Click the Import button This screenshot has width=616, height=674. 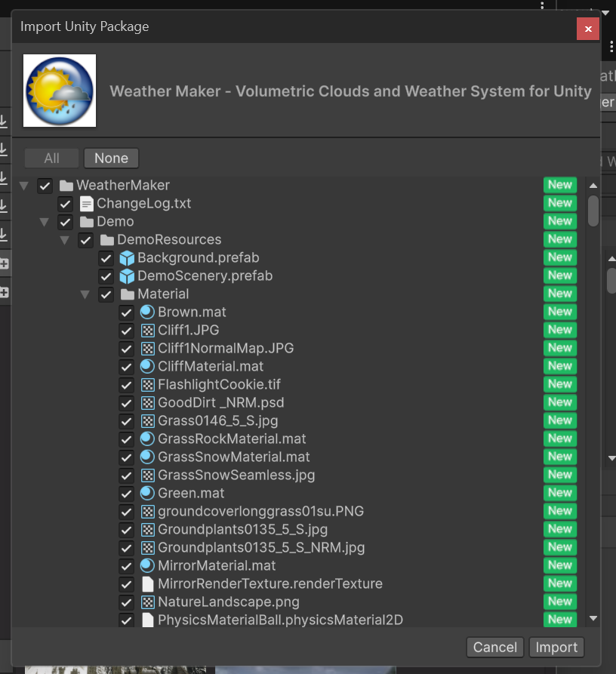pos(556,648)
